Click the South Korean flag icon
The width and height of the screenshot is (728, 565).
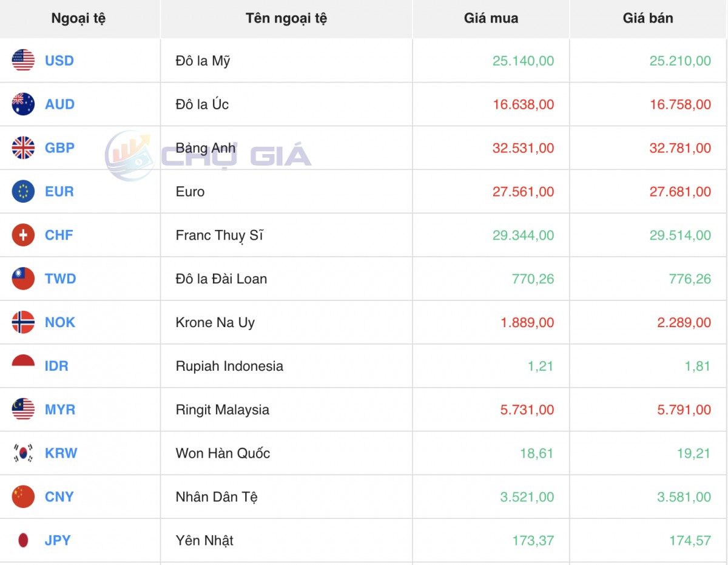[x=23, y=453]
